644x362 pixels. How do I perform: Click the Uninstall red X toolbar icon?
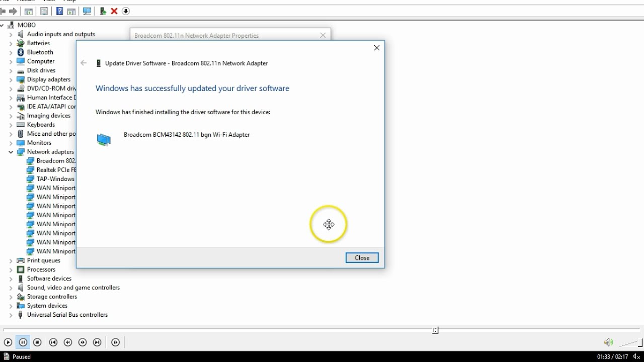pos(113,11)
